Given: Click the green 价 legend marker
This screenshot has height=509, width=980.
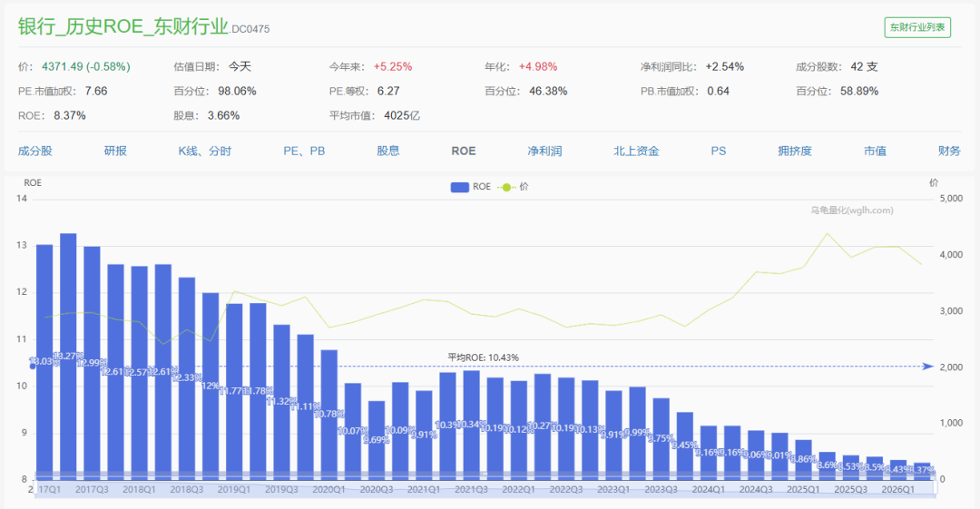Looking at the screenshot, I should click(506, 187).
